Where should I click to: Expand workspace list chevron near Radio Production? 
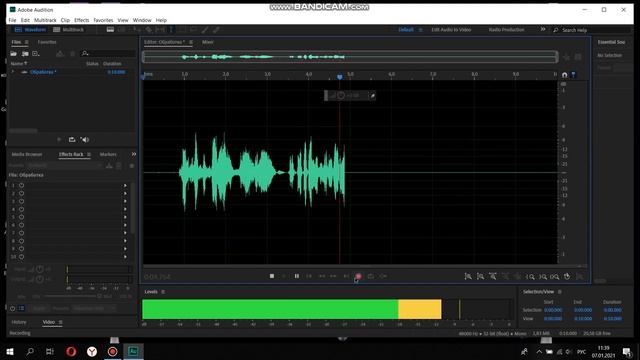click(543, 29)
